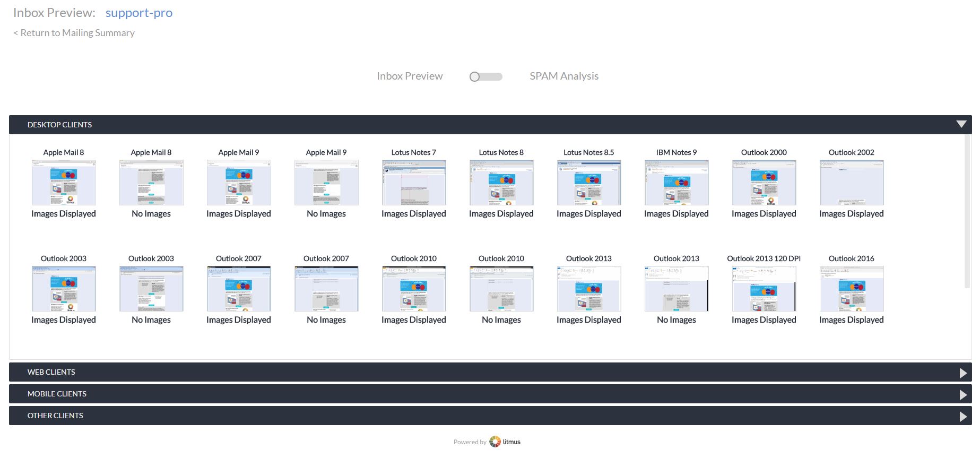Open the Outlook 2000 preview thumbnail
Image resolution: width=980 pixels, height=458 pixels.
coord(764,183)
